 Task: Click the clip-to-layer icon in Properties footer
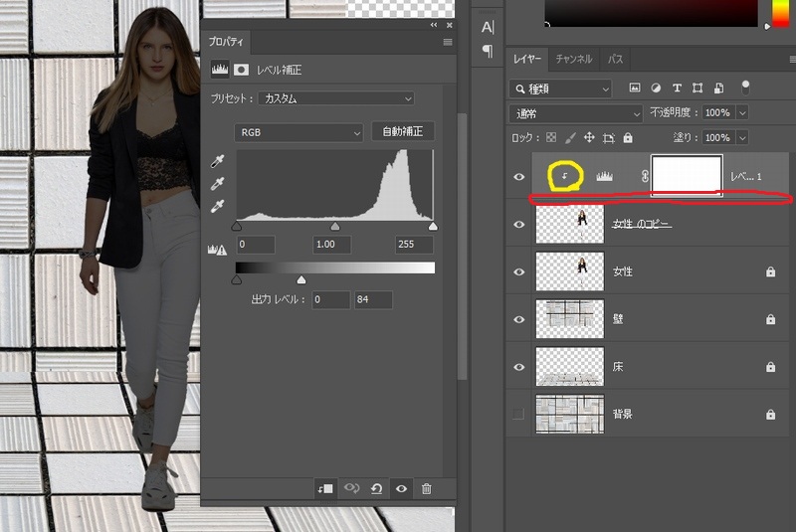tap(325, 488)
